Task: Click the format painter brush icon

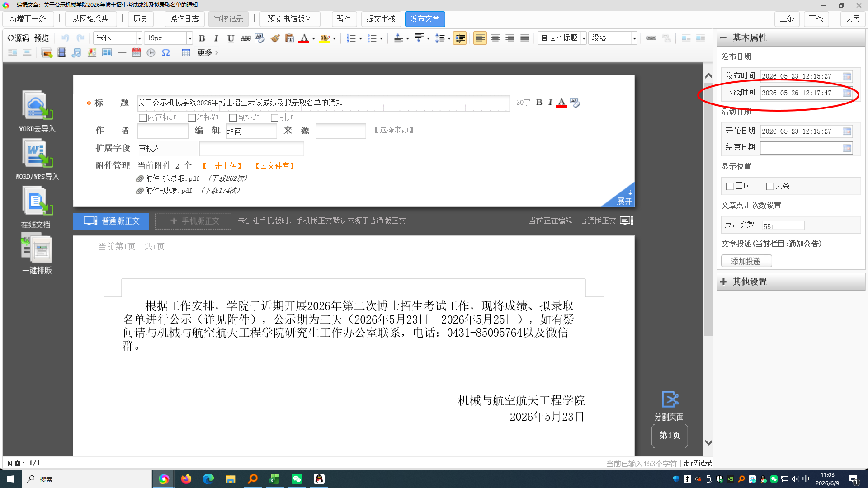Action: coord(275,38)
